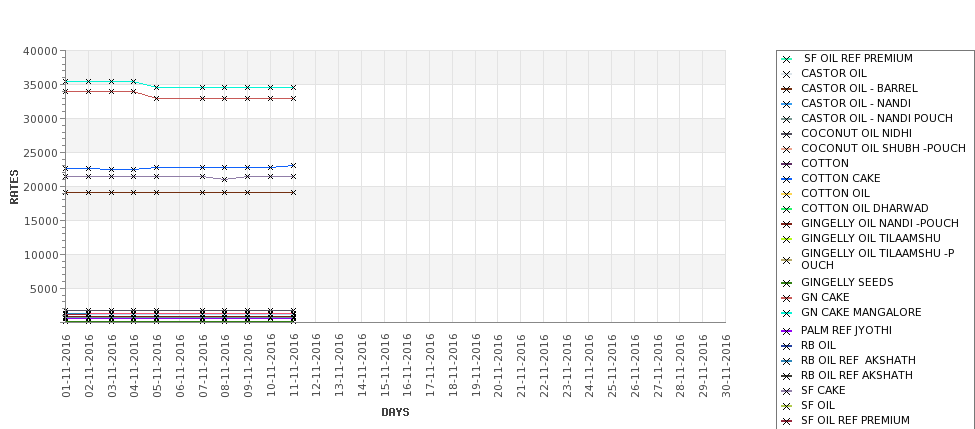Select the GINGELLY OIL NANDI -POUCH legend label
975x429 pixels.
pos(880,223)
